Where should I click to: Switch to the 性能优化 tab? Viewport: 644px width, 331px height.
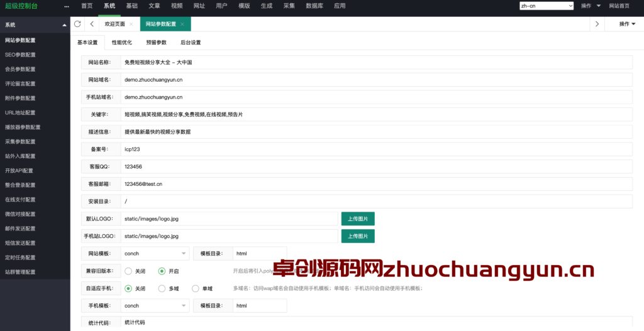tap(122, 42)
